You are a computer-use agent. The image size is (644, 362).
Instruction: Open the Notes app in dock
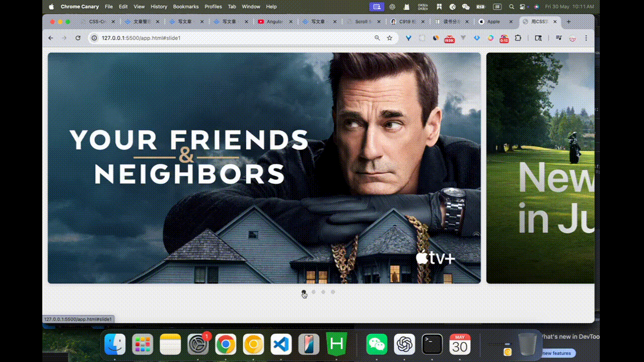170,344
